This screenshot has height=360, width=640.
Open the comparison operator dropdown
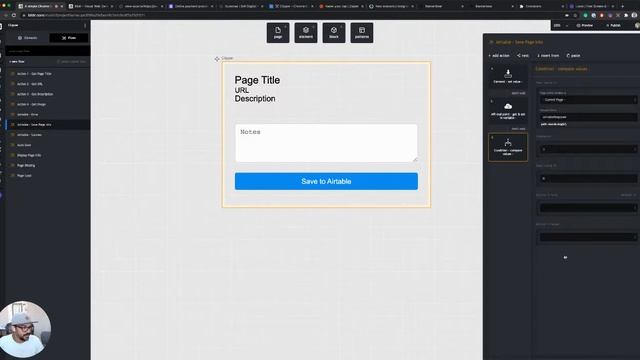(x=588, y=149)
